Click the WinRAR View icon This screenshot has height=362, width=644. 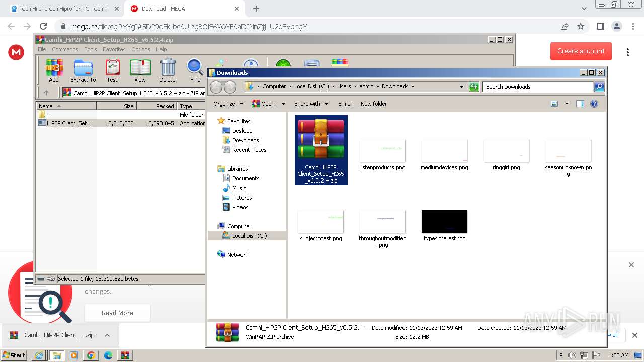pos(140,70)
